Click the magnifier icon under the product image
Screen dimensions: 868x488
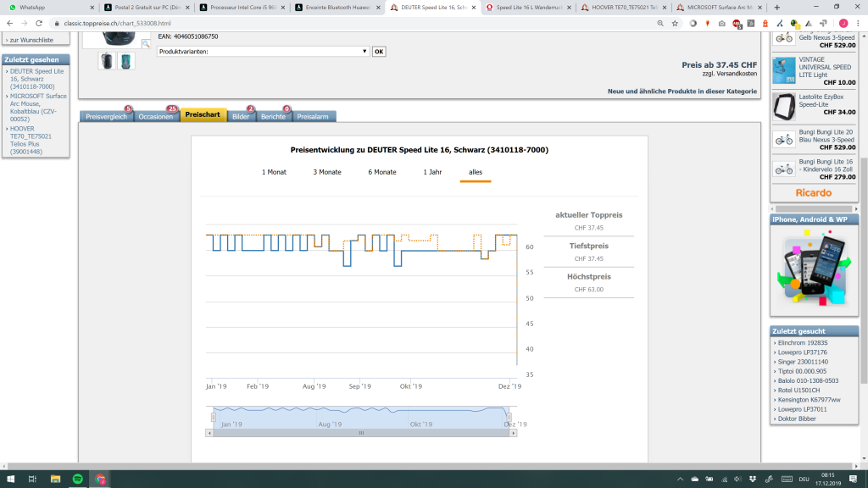tap(146, 43)
